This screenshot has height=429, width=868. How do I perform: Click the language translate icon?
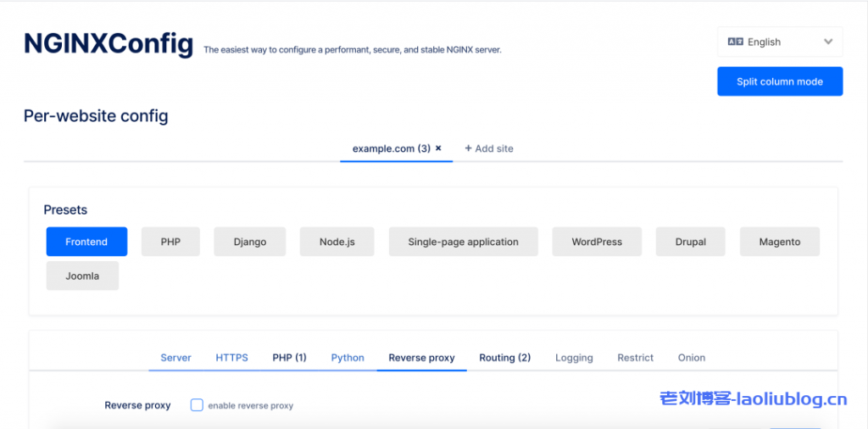[735, 42]
